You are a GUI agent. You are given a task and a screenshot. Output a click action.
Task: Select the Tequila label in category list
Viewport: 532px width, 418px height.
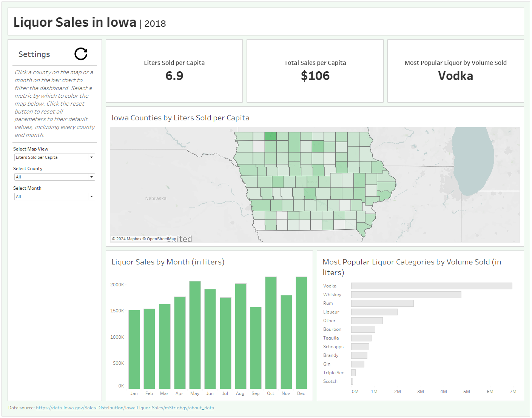(331, 338)
